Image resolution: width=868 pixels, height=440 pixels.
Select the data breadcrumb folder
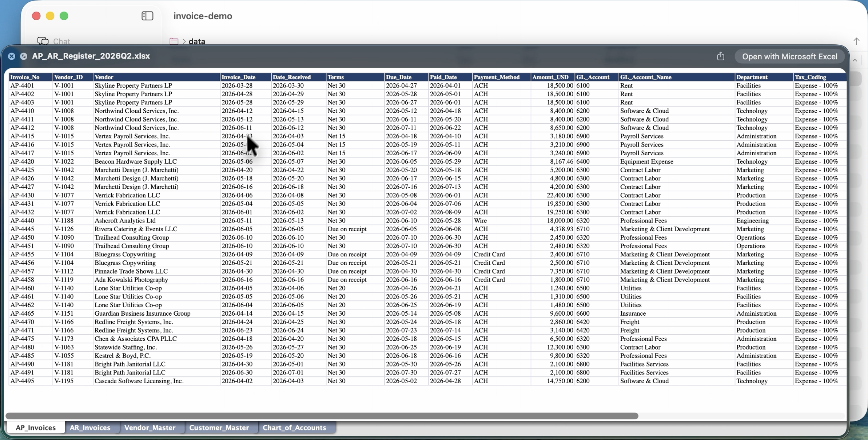(x=197, y=41)
